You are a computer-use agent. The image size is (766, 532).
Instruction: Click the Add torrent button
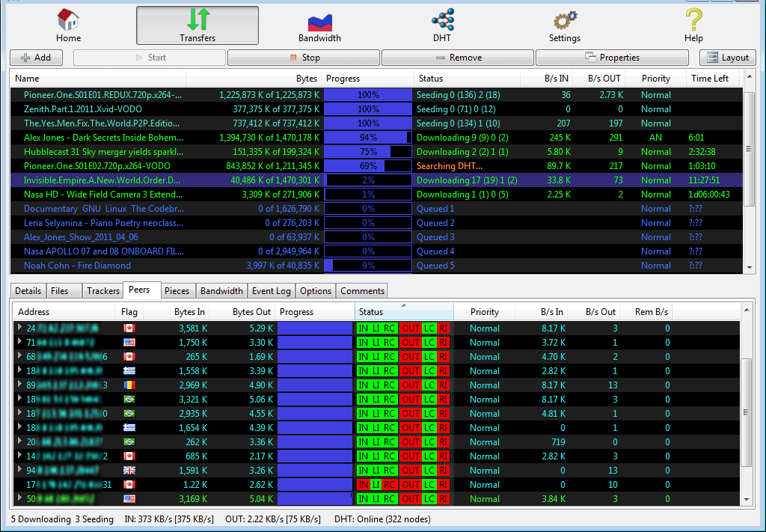[x=36, y=58]
